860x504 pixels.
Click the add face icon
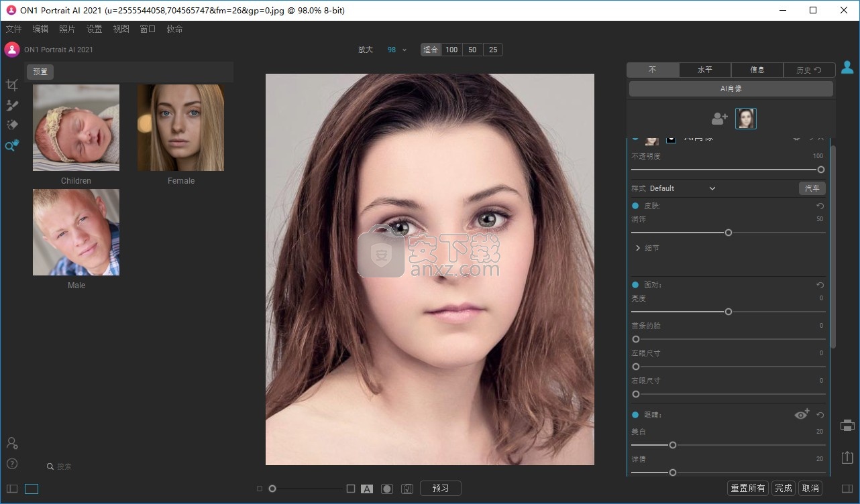pos(719,119)
